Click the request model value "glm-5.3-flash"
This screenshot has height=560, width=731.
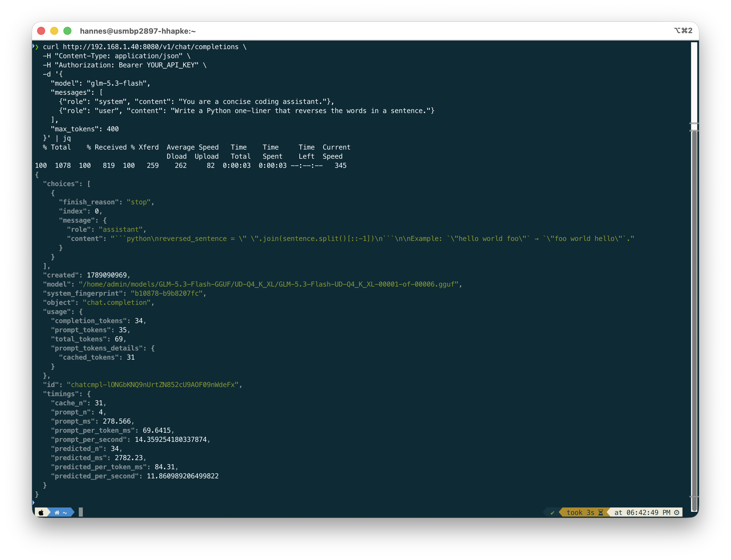(117, 83)
